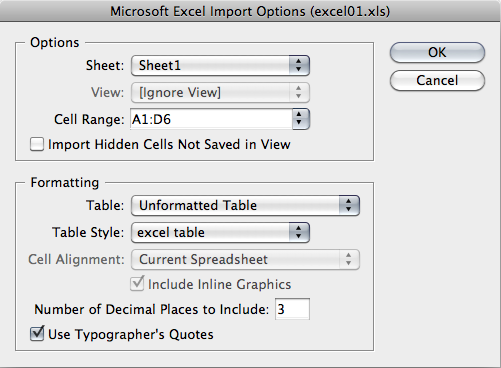Click the Table dropdown stepper arrows

point(349,205)
